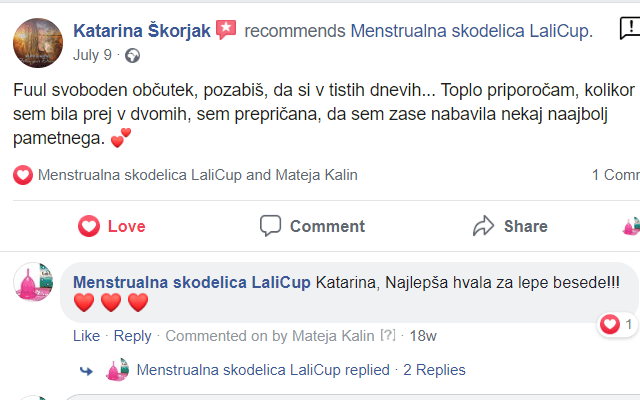Open the profile selector at the action bar's right edge

pyautogui.click(x=631, y=226)
